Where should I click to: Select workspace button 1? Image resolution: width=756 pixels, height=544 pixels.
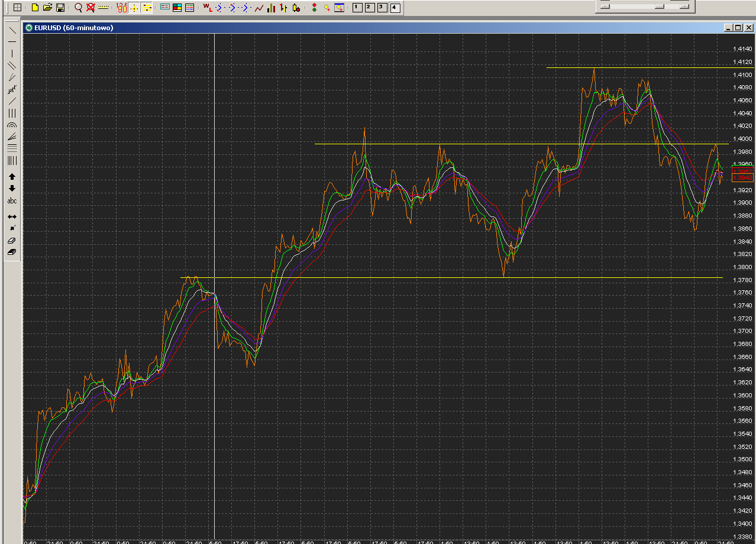[x=357, y=7]
